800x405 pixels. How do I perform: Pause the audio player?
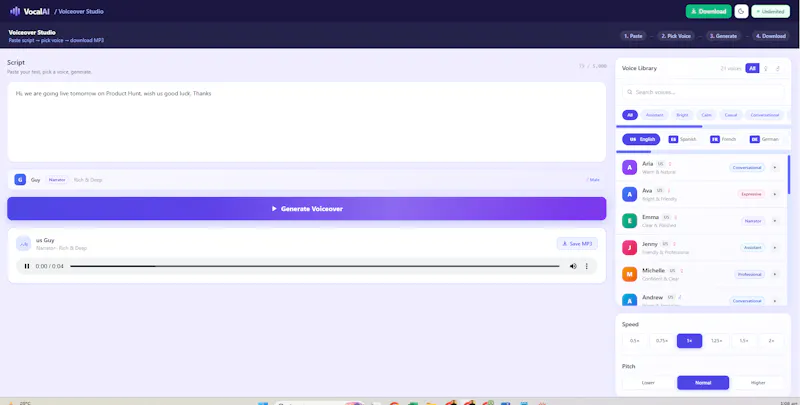[27, 266]
